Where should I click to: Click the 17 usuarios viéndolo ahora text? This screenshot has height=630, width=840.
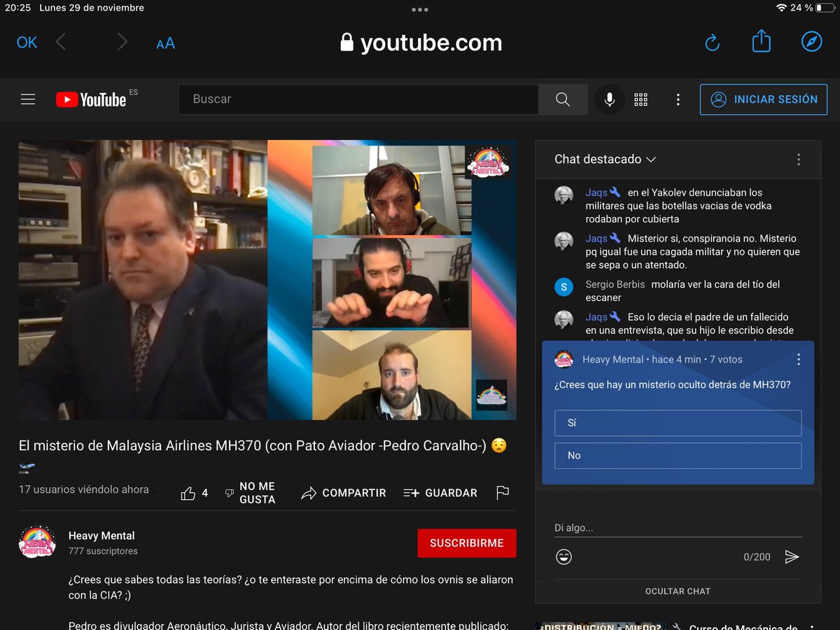coord(84,489)
